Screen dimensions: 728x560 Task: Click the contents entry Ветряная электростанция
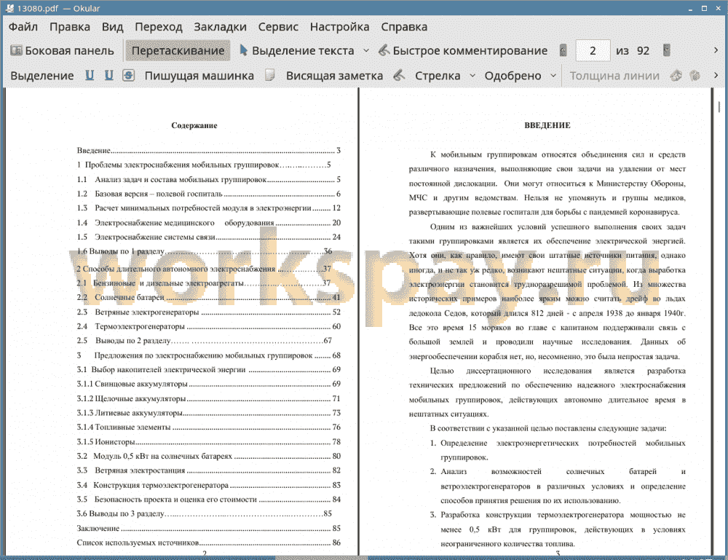[209, 470]
